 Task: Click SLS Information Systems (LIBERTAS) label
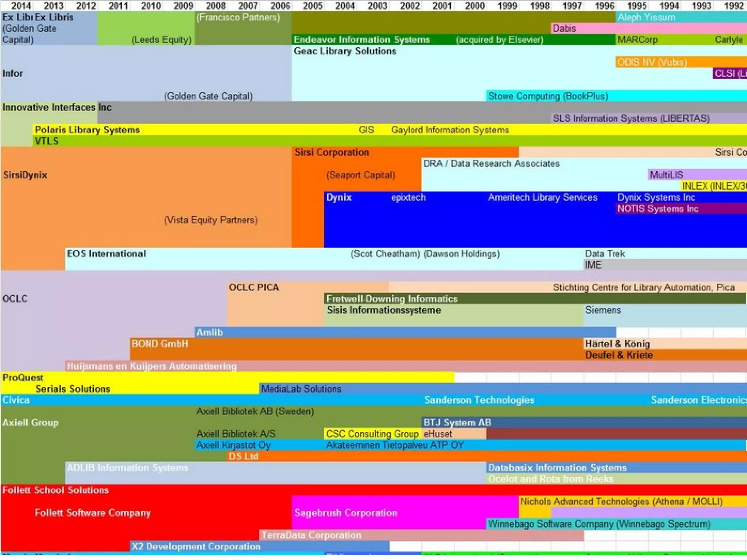tap(631, 119)
